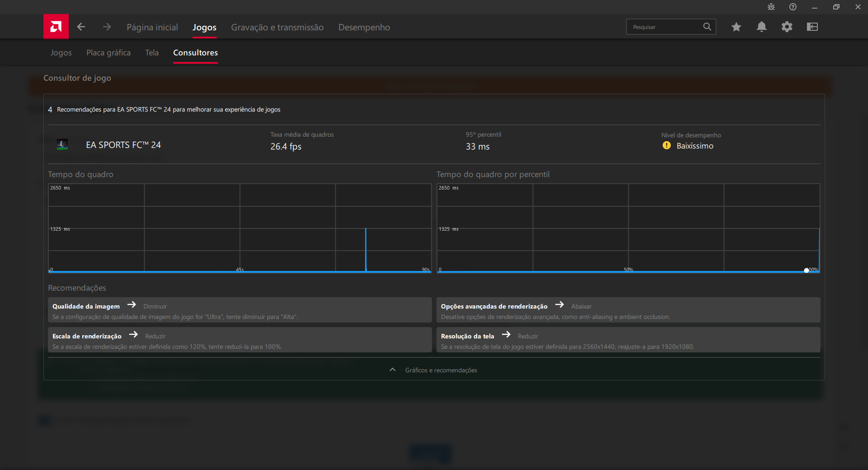Viewport: 868px width, 470px height.
Task: Open settings gear icon
Action: [787, 27]
